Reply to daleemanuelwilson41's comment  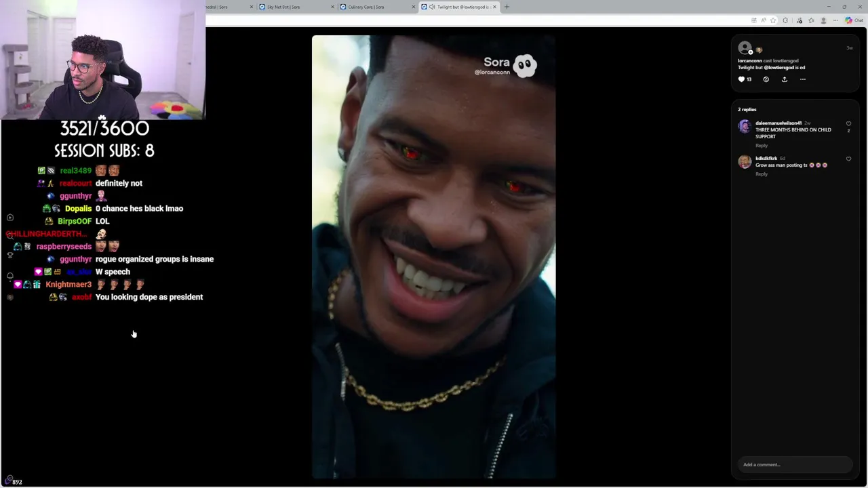tap(762, 146)
